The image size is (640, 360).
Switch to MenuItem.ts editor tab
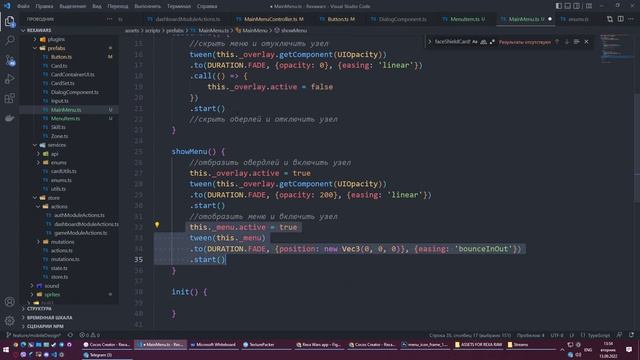pyautogui.click(x=467, y=19)
